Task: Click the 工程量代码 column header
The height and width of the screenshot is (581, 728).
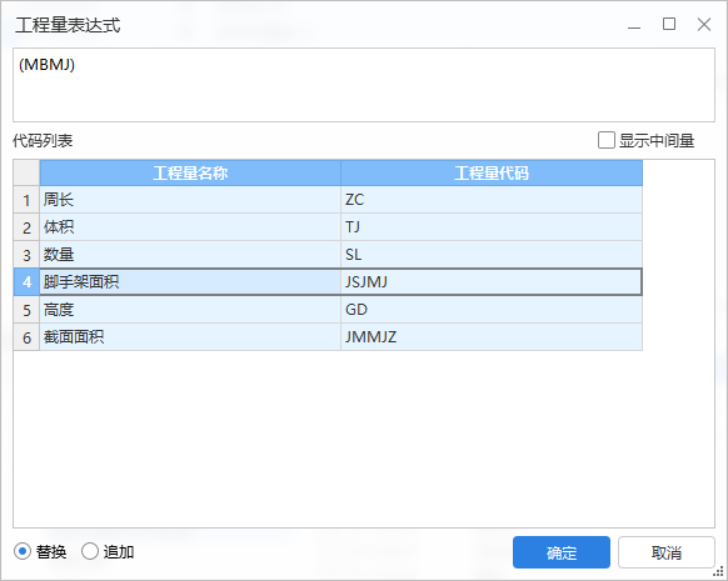Action: [492, 173]
